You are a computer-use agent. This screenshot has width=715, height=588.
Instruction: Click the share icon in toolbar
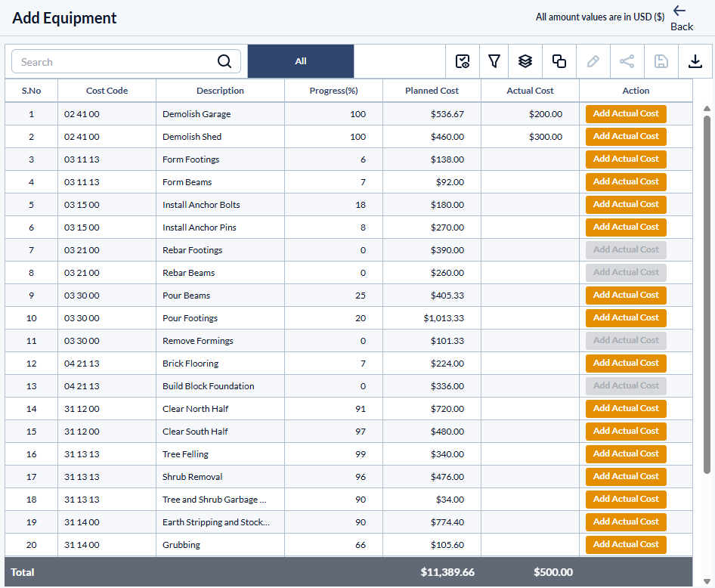point(627,61)
